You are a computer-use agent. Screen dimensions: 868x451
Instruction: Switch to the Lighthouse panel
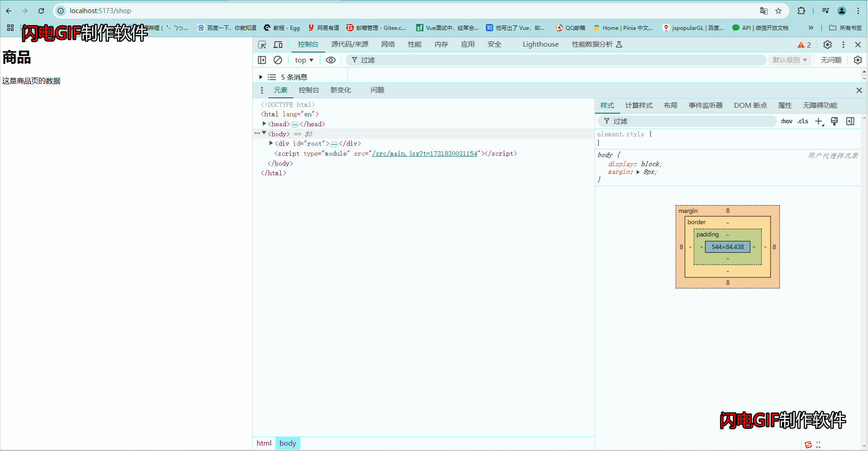pos(540,44)
